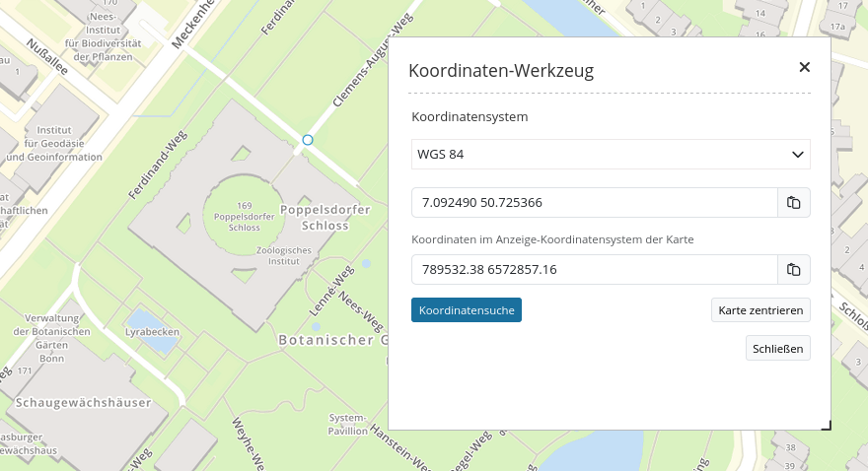Click Karte zentrieren to center map
This screenshot has height=471, width=868.
(x=759, y=310)
